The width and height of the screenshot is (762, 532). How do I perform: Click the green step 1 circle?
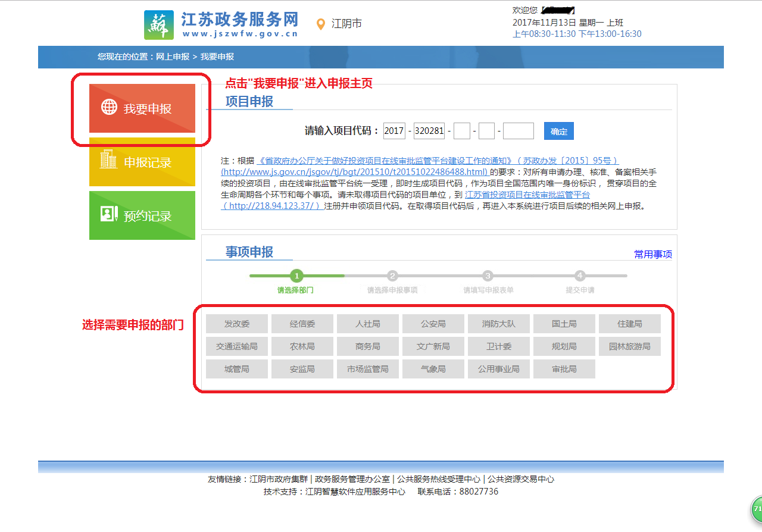pos(297,276)
